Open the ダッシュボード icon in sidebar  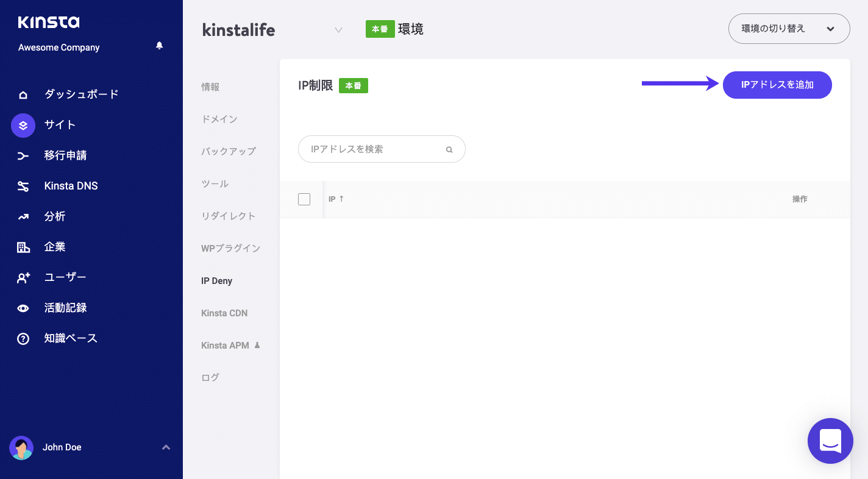[x=23, y=94]
